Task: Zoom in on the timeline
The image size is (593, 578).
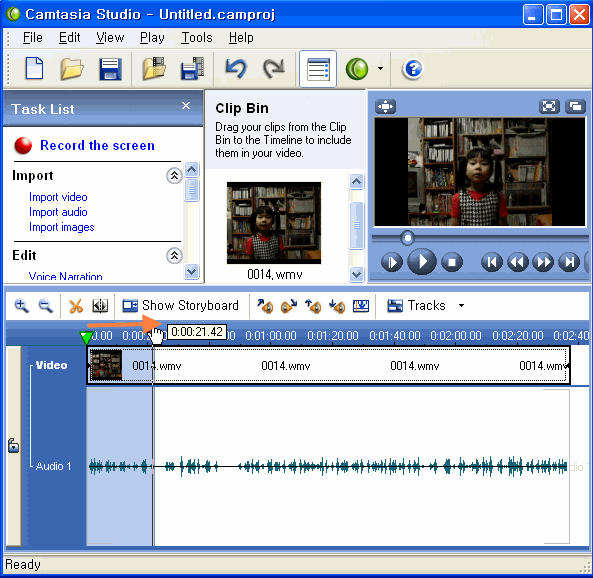Action: (22, 306)
